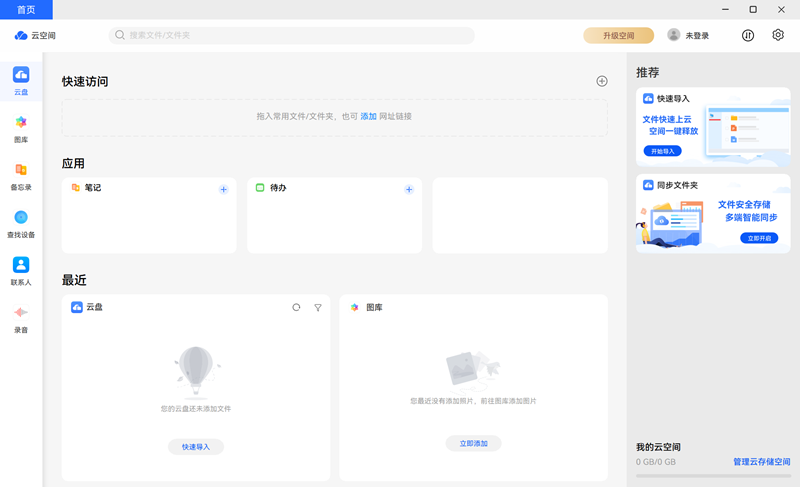Add a new note with 笔记 plus

223,189
